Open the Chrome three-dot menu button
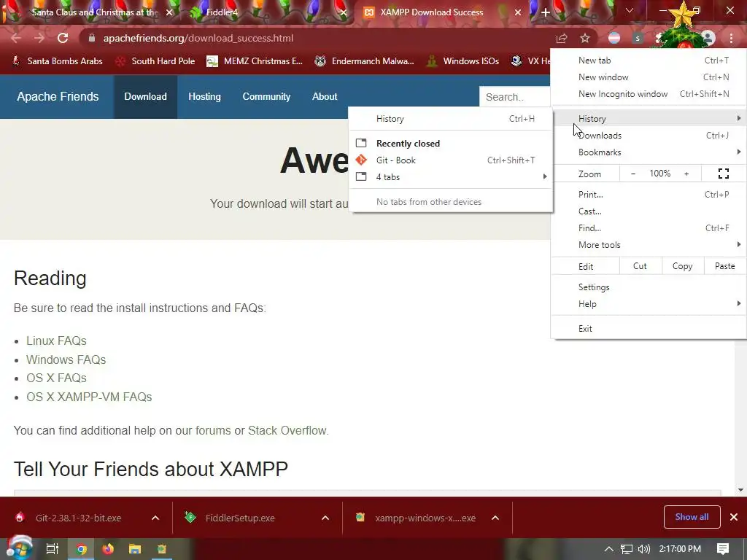The width and height of the screenshot is (747, 560). (x=731, y=38)
